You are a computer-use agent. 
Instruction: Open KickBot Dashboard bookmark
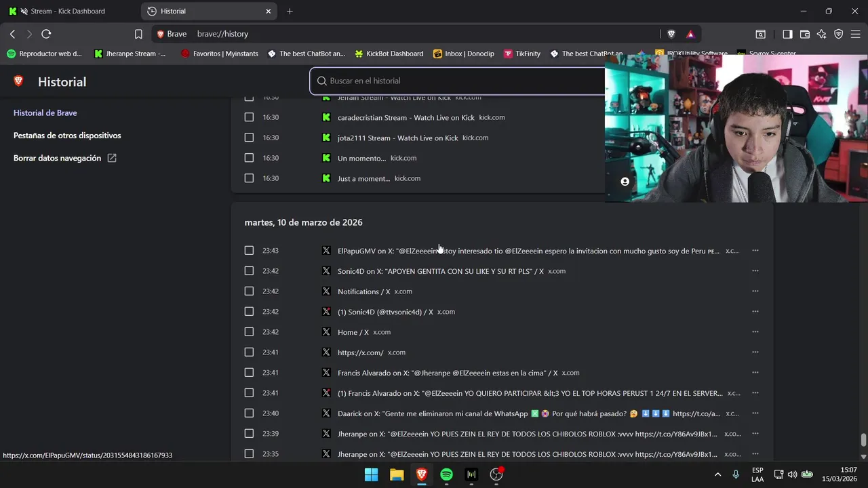point(389,54)
